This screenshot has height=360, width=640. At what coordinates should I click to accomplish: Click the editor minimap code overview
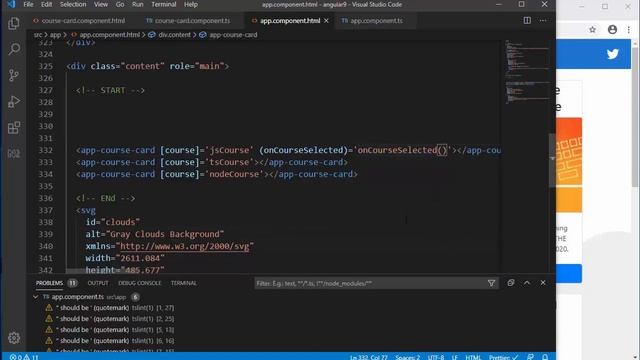point(527,73)
